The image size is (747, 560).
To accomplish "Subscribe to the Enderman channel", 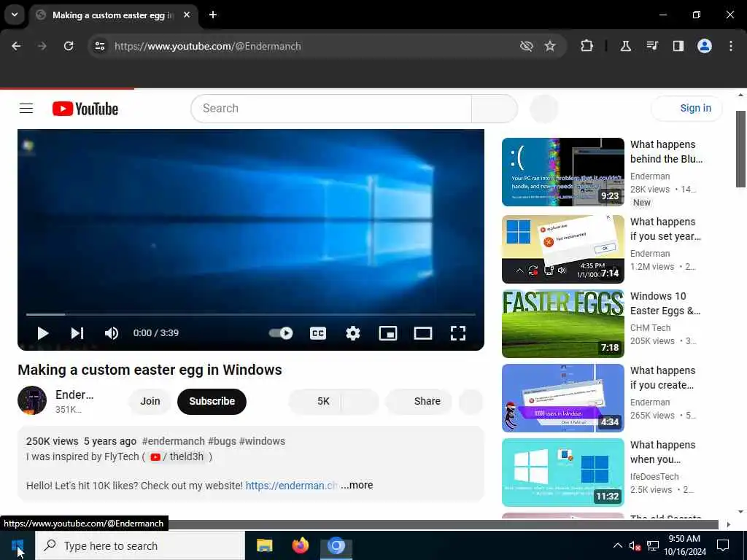I will pyautogui.click(x=212, y=402).
